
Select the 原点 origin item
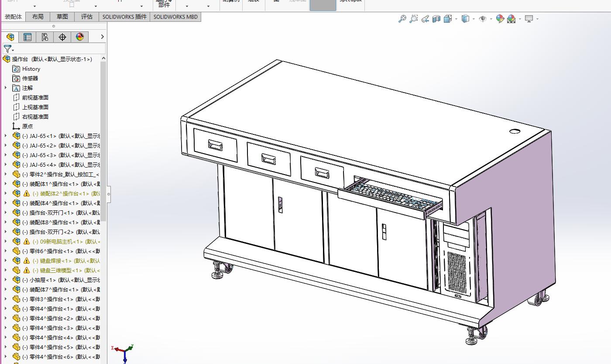(27, 126)
